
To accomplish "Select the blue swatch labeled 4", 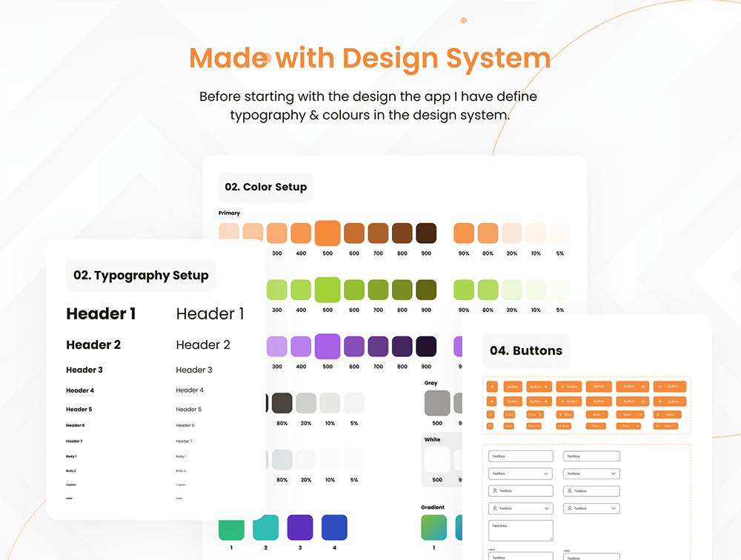I will coord(334,527).
